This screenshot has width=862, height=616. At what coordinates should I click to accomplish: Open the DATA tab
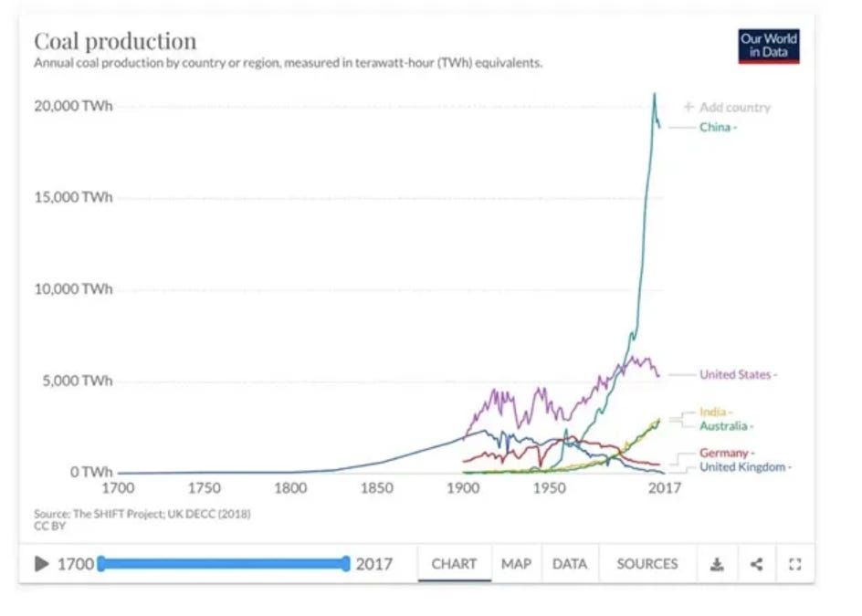(x=570, y=564)
